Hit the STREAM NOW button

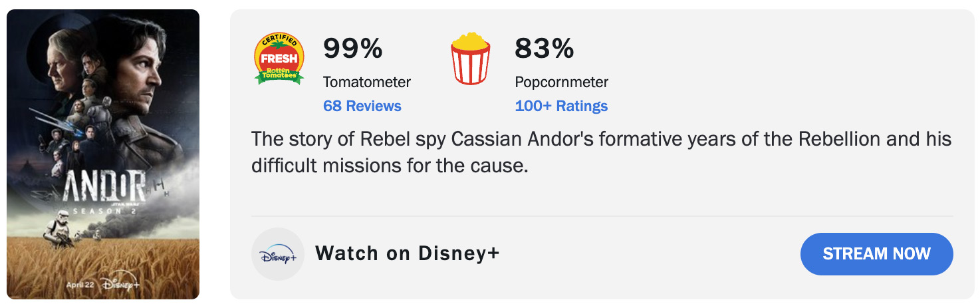point(877,254)
